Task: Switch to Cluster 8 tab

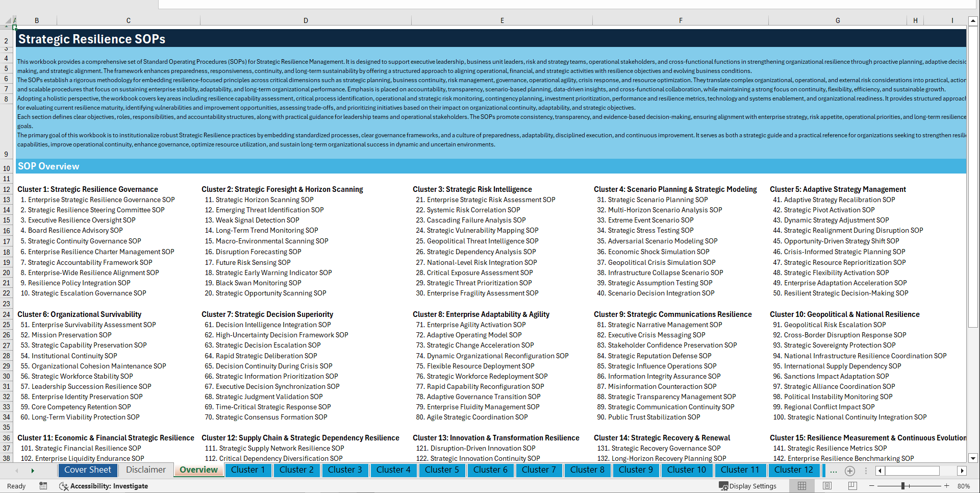Action: coord(587,470)
